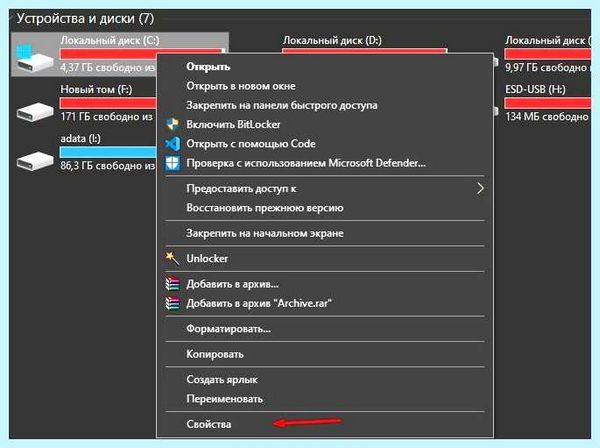Click the blue usage bar of adata (I:)
The width and height of the screenshot is (600, 448).
[x=108, y=152]
